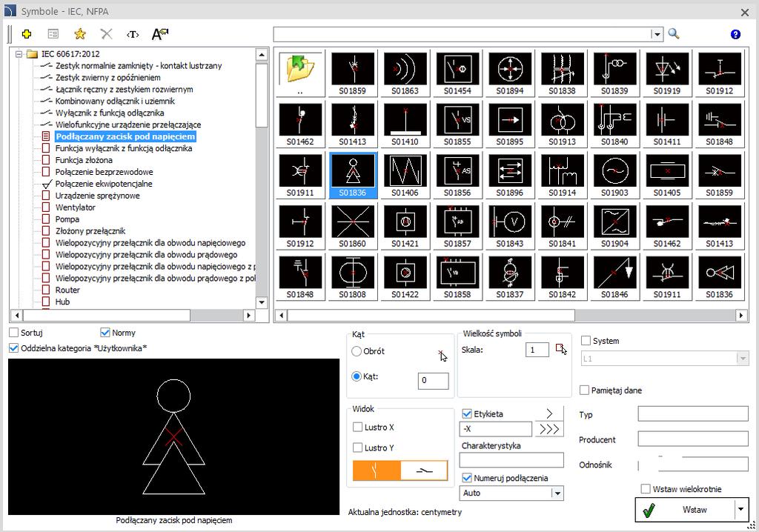This screenshot has width=759, height=532.
Task: Enable the Lustro X checkbox
Action: pyautogui.click(x=358, y=427)
